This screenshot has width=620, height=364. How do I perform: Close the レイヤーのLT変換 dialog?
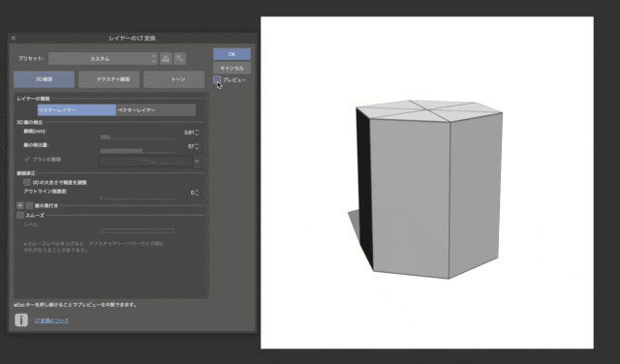(14, 38)
